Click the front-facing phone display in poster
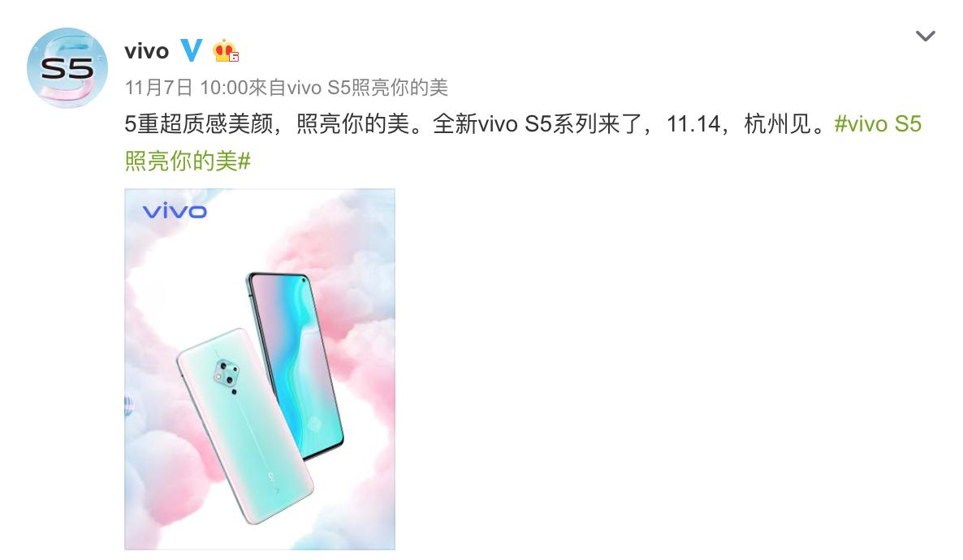Viewport: 963px width, 560px height. (x=296, y=366)
